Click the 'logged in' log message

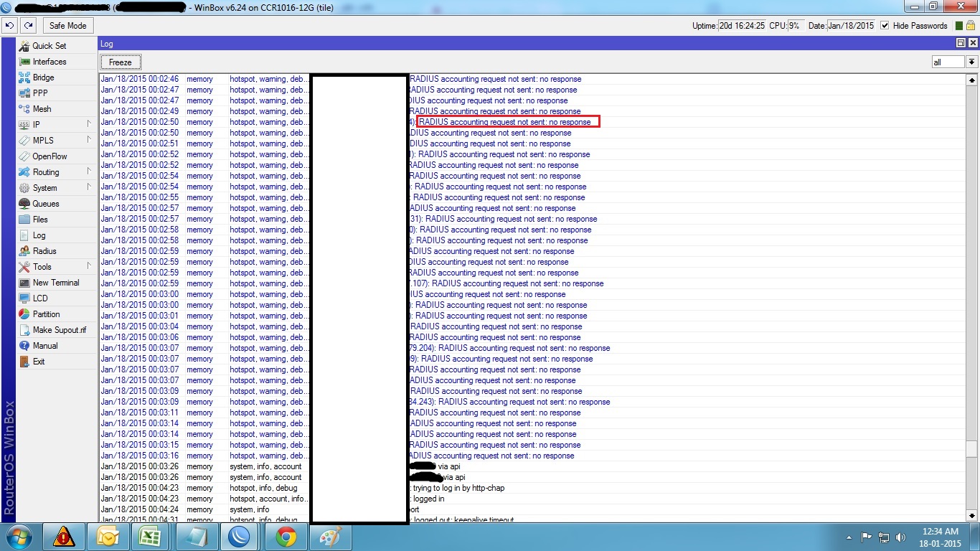coord(428,499)
